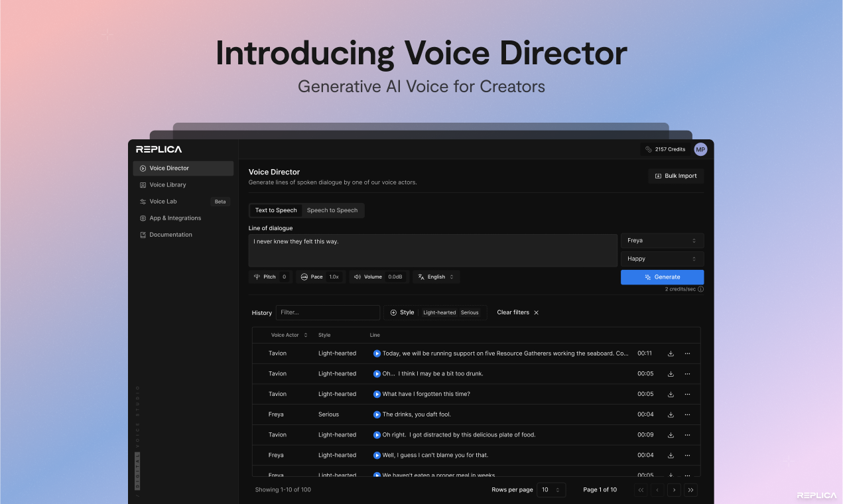The height and width of the screenshot is (504, 843).
Task: Play "What have I forgotten this time?"
Action: pos(377,394)
